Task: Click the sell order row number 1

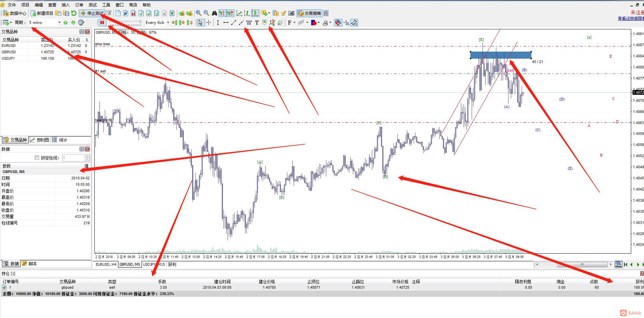Action: click(x=322, y=287)
